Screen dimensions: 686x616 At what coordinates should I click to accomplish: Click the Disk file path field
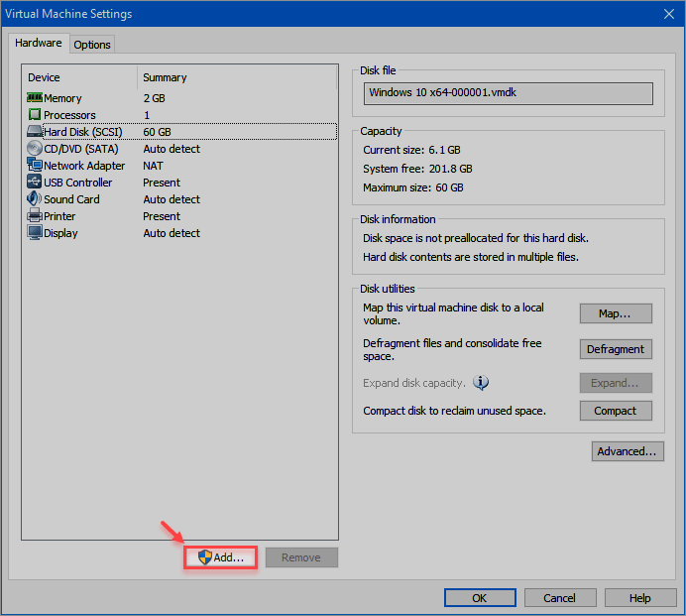click(x=509, y=93)
